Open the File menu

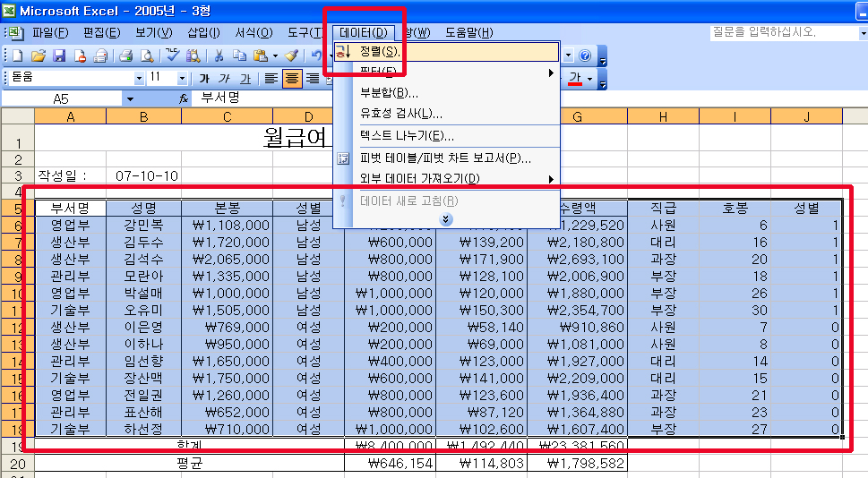point(50,32)
